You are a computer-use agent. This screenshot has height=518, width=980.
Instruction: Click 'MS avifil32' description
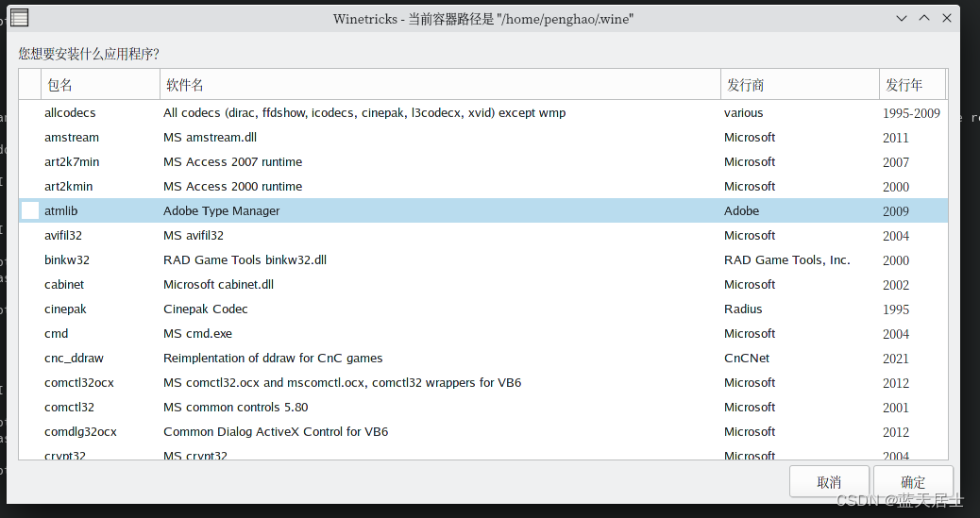[194, 235]
